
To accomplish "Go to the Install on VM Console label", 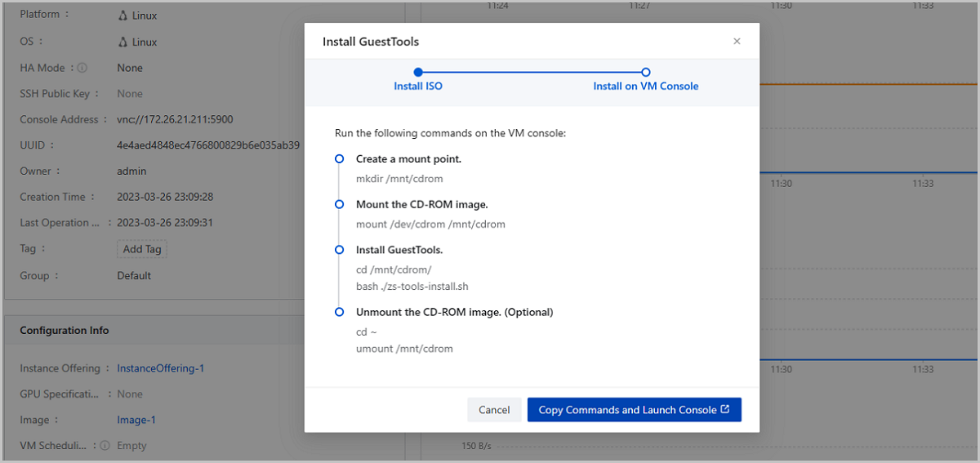I will (x=645, y=86).
